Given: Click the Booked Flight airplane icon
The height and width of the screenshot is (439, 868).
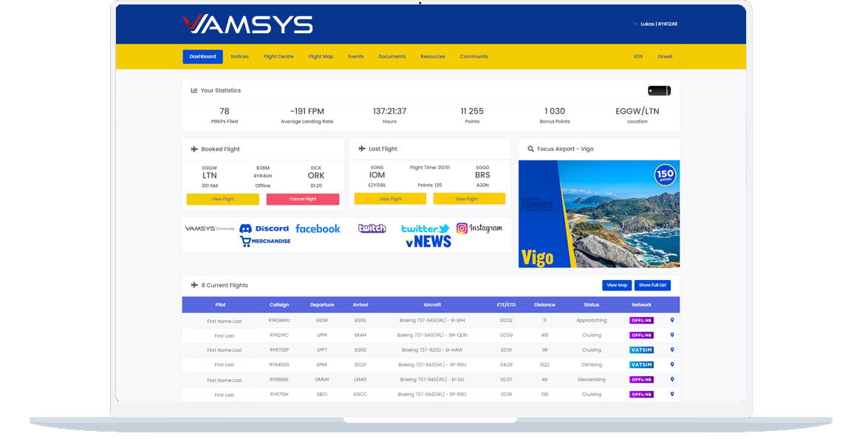Looking at the screenshot, I should (x=194, y=149).
